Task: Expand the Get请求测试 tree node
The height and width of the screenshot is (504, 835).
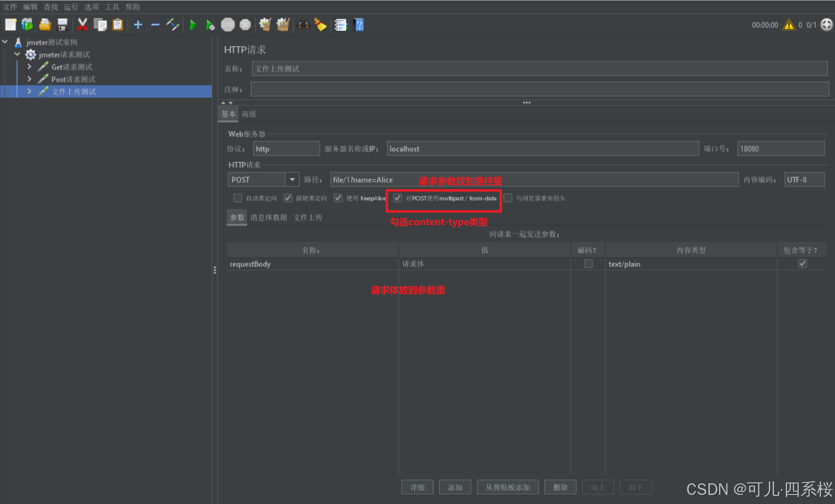Action: point(29,66)
